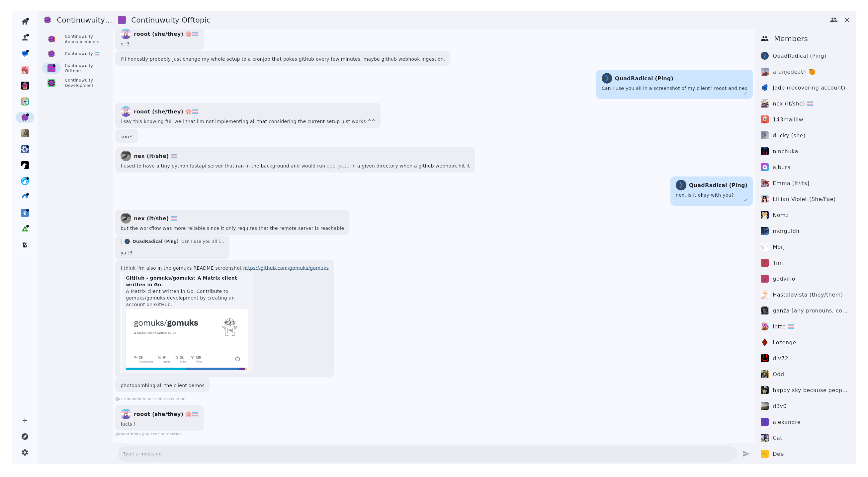Send a message with the send arrow button

tap(746, 453)
